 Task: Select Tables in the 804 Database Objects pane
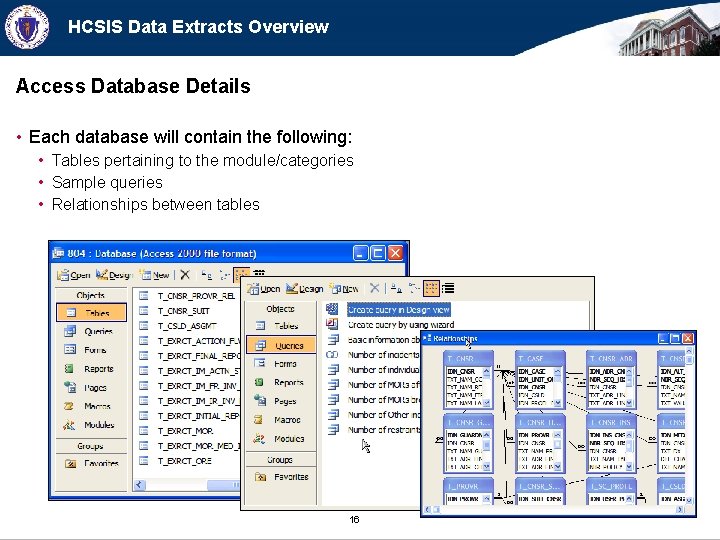click(91, 313)
